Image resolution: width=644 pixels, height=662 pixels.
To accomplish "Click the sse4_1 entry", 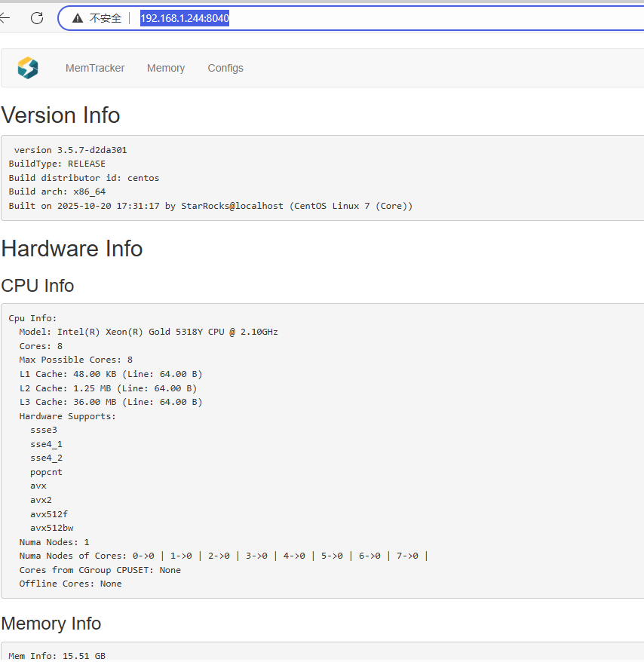I will point(47,444).
